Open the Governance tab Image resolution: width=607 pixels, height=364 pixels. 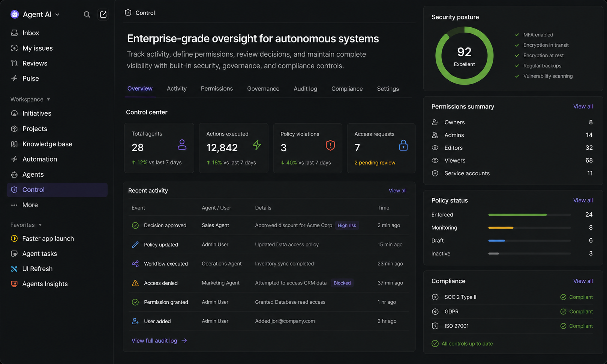click(263, 89)
